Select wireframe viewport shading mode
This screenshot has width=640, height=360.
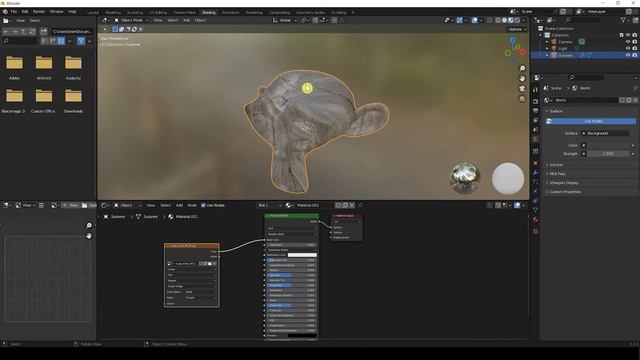click(498, 20)
